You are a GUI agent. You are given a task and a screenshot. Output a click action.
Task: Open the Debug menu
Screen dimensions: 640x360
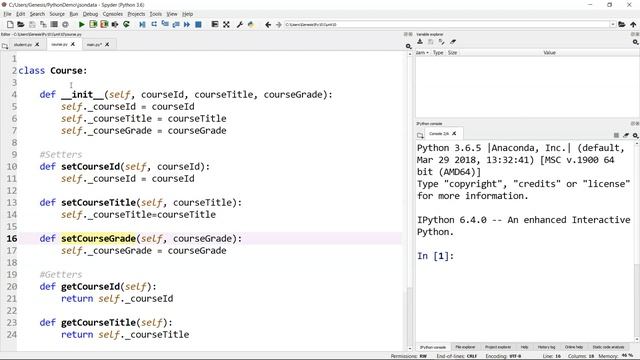90,14
